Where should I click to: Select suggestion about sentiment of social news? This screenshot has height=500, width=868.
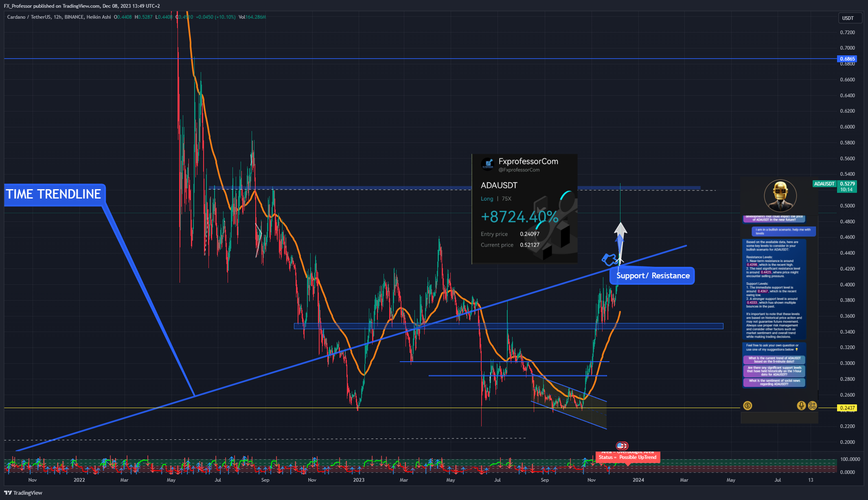click(774, 382)
